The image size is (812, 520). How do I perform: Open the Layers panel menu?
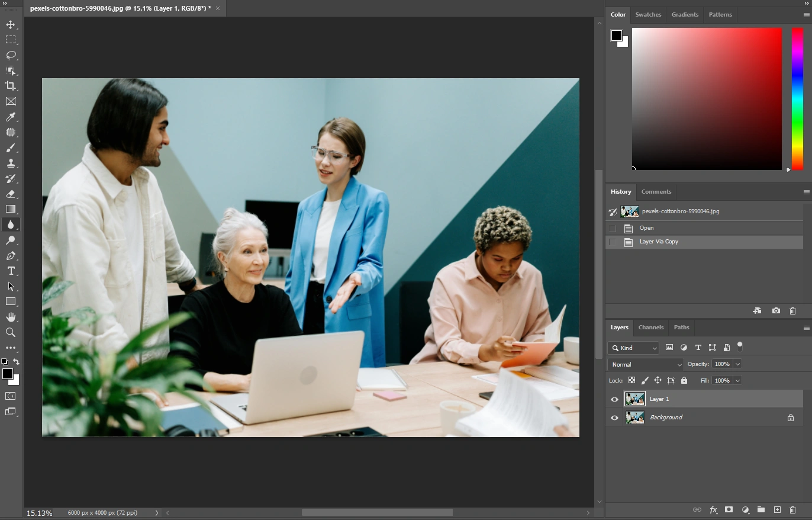click(806, 328)
